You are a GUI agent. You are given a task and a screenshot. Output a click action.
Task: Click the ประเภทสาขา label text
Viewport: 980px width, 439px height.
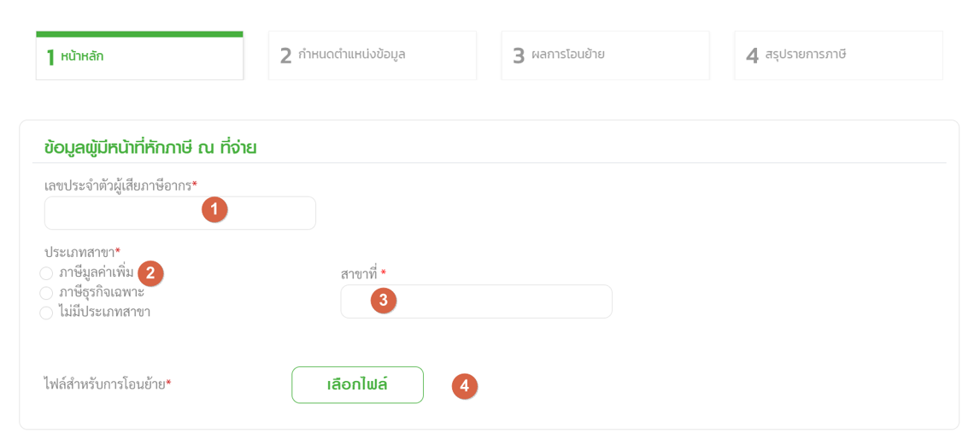pos(82,252)
